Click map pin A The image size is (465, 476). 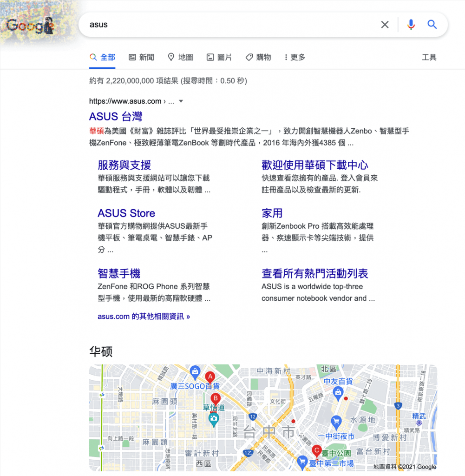[210, 377]
